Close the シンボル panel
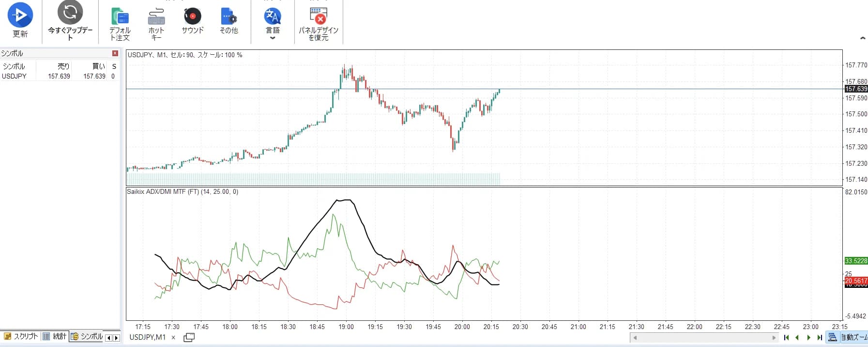This screenshot has height=347, width=868. coord(115,53)
